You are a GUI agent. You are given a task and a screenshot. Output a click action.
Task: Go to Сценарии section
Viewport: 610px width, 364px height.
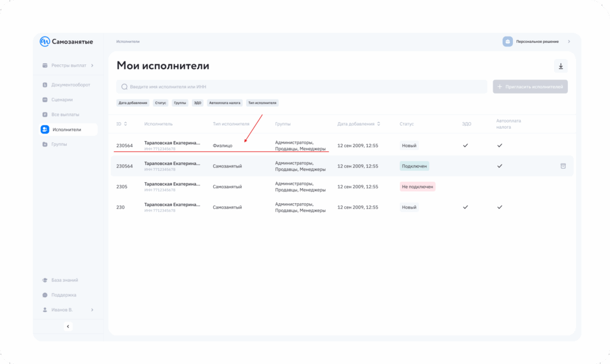click(62, 99)
